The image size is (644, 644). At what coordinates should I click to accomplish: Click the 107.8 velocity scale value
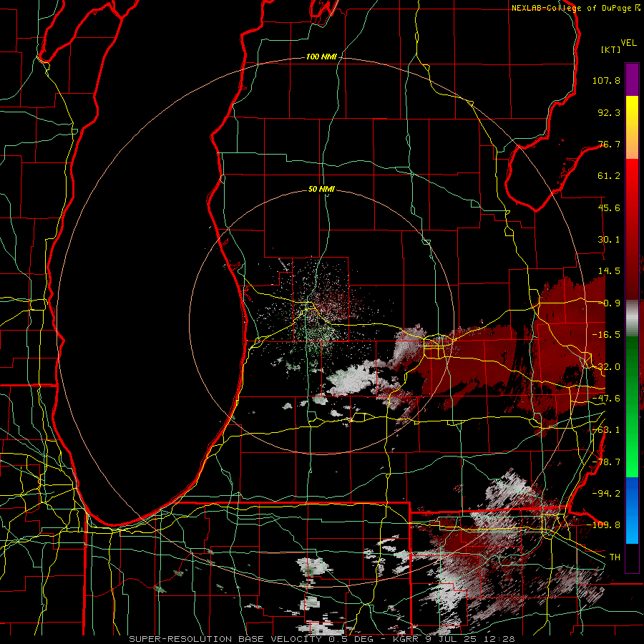(606, 80)
